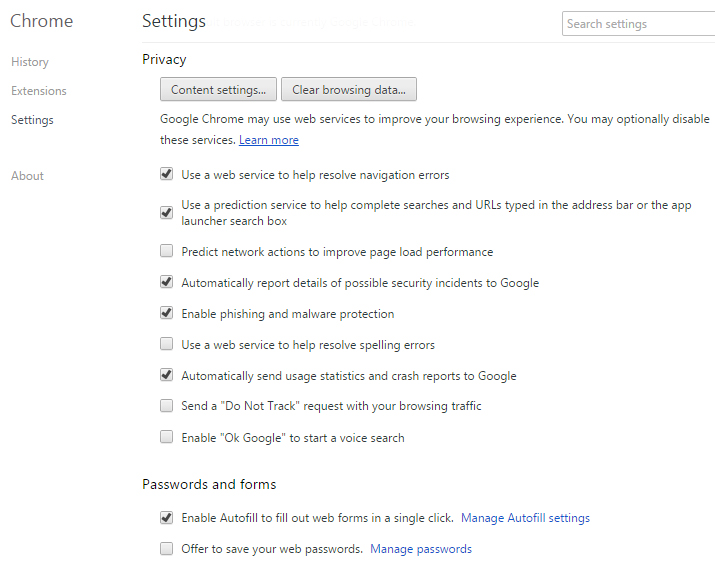Enable the Do Not Track request checkbox

click(166, 405)
